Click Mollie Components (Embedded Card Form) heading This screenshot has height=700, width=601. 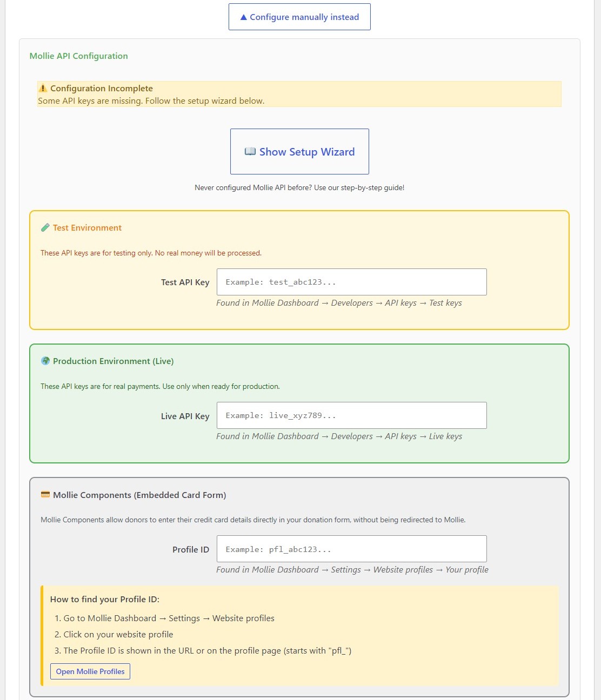(139, 495)
